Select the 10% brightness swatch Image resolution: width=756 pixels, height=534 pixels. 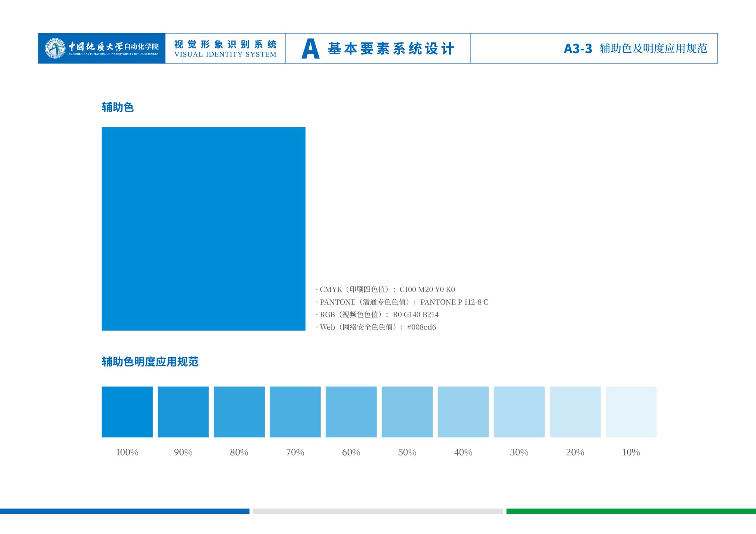(631, 412)
